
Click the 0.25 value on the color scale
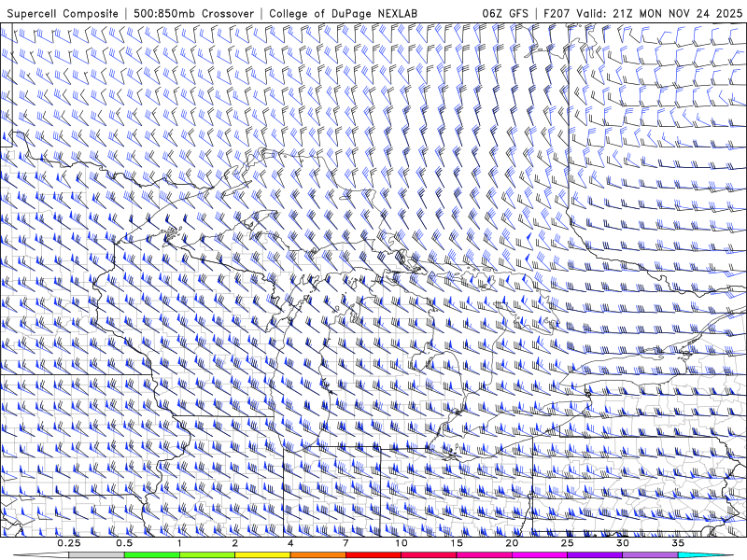click(x=69, y=543)
